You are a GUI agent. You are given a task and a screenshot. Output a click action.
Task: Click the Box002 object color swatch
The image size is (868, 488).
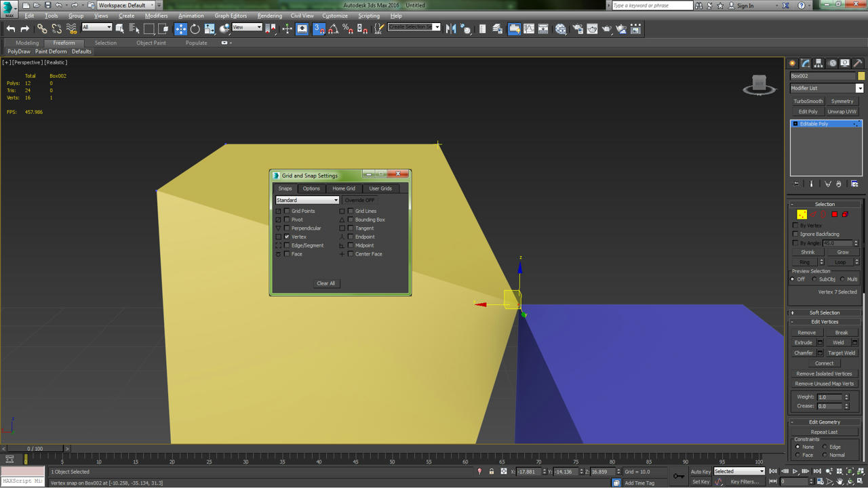861,76
